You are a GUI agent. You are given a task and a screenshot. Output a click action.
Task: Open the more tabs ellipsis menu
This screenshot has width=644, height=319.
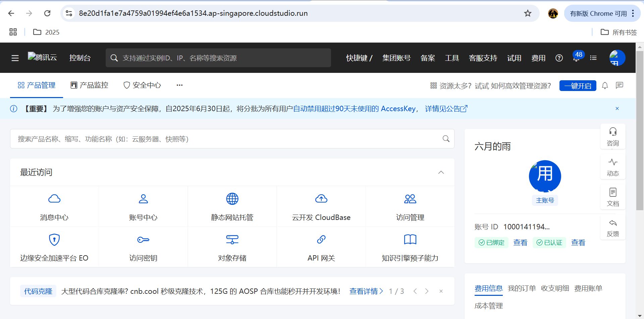pos(179,85)
